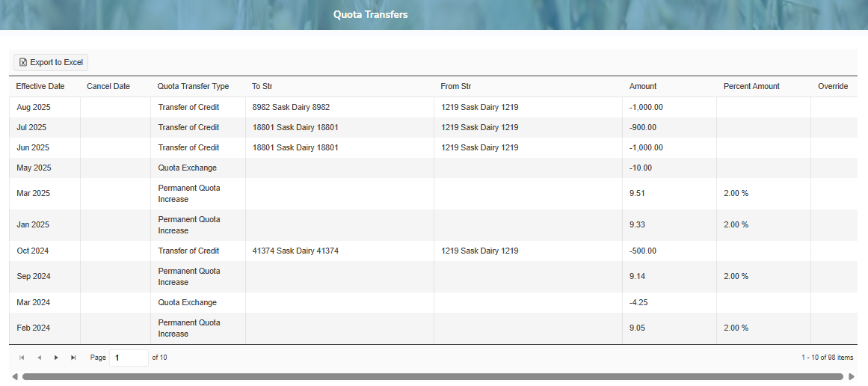
Task: Sort by the From Str column
Action: [x=455, y=86]
